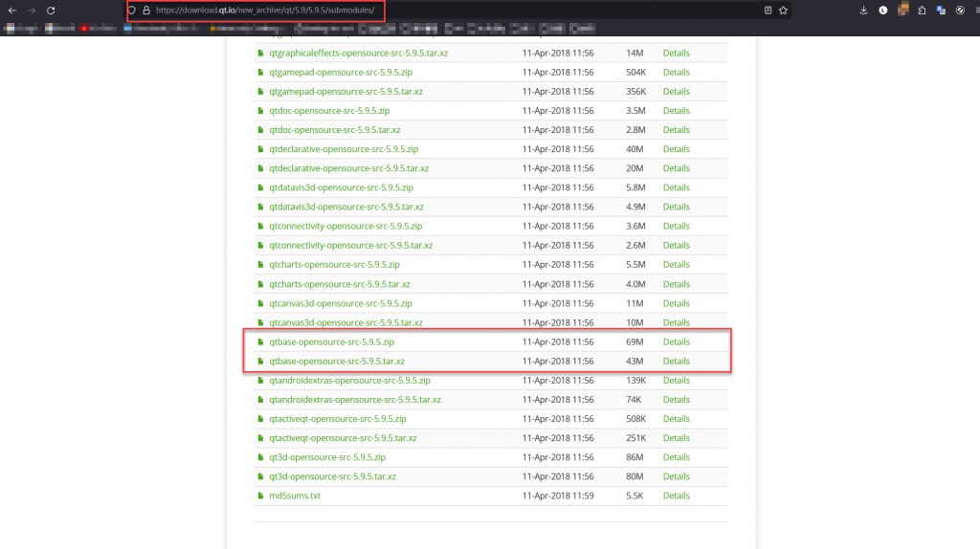Open Details for qtactiveqt zip 508K row
980x549 pixels.
677,419
